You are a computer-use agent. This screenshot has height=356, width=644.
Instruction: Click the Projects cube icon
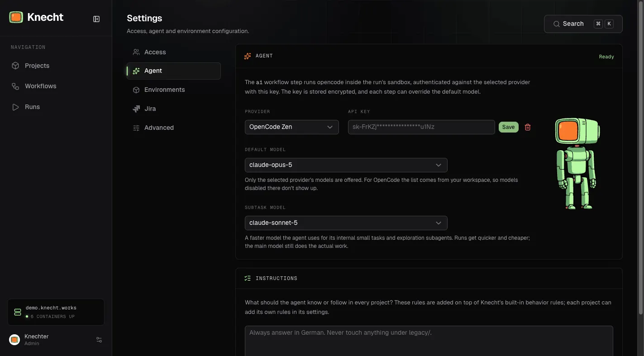click(15, 66)
